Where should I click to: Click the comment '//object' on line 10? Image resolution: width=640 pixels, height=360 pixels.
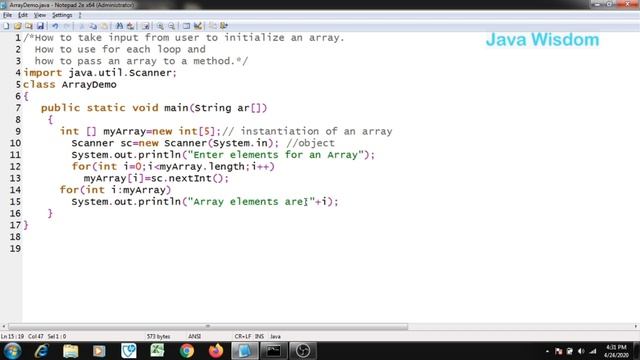click(x=310, y=143)
